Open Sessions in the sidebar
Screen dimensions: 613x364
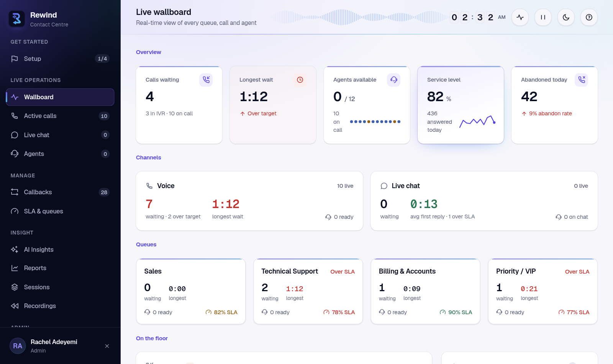(x=60, y=287)
